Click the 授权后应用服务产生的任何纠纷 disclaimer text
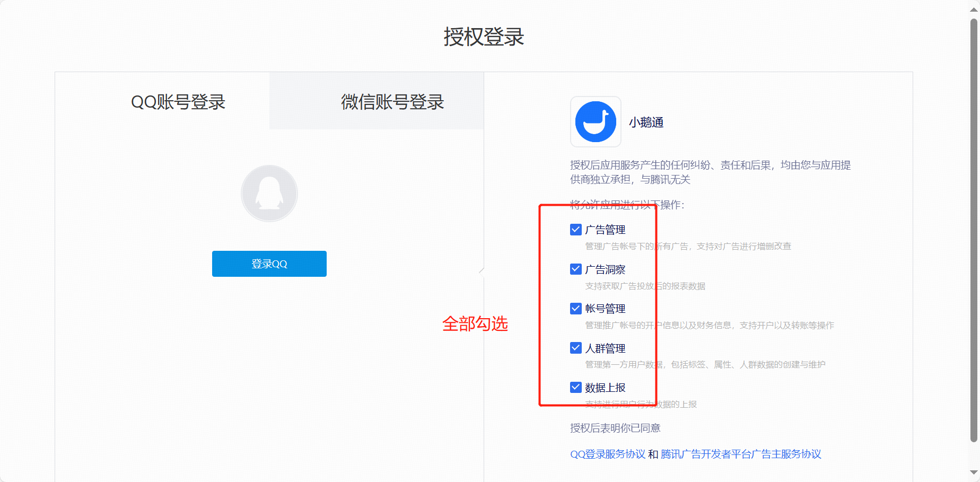The height and width of the screenshot is (482, 980). coord(711,172)
